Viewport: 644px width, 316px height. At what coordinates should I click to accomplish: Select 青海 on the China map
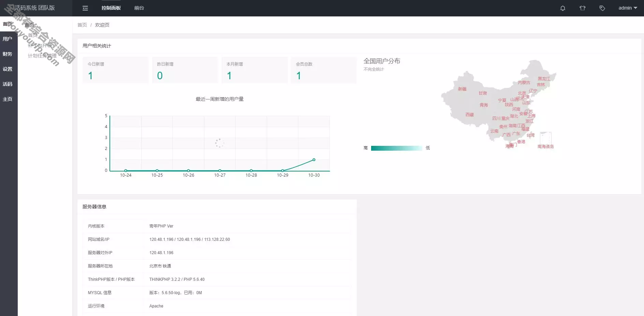pyautogui.click(x=484, y=105)
